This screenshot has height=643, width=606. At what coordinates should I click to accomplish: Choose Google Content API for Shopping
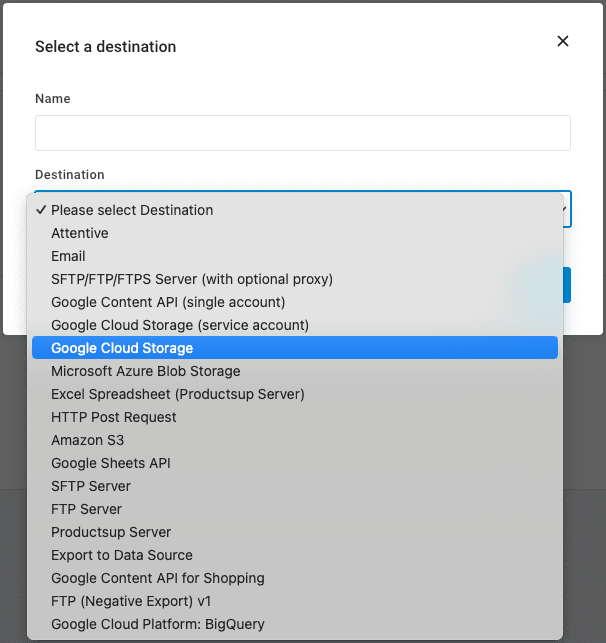click(158, 578)
